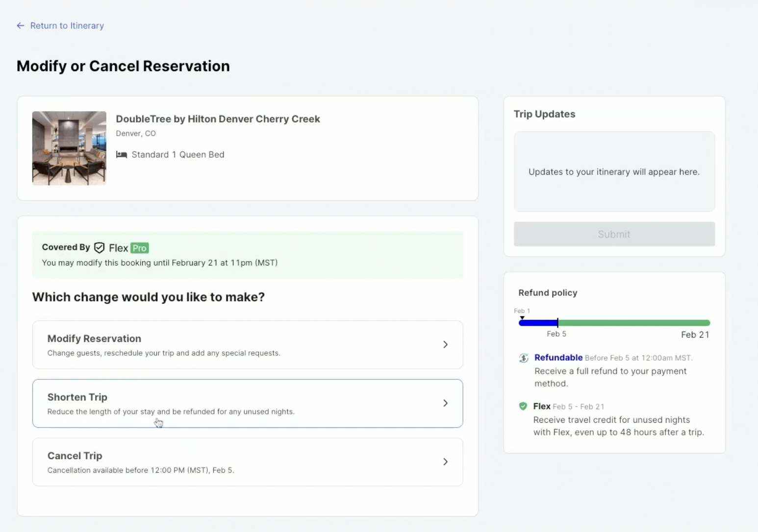Click the Feb 1 triangle marker on timeline
Image resolution: width=758 pixels, height=532 pixels.
pyautogui.click(x=522, y=318)
